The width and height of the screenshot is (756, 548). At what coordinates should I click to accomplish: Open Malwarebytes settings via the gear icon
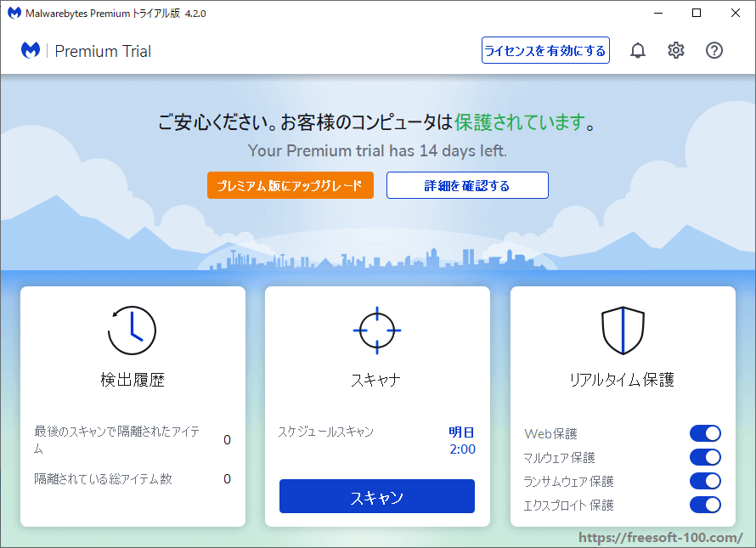(x=675, y=50)
